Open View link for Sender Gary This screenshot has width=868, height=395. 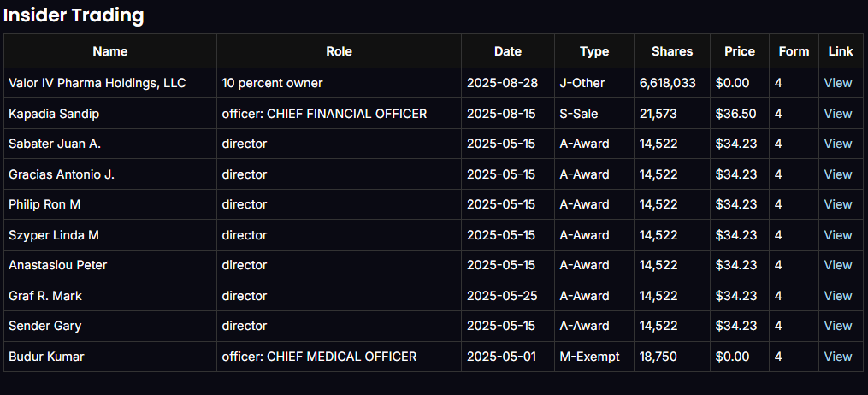click(837, 326)
